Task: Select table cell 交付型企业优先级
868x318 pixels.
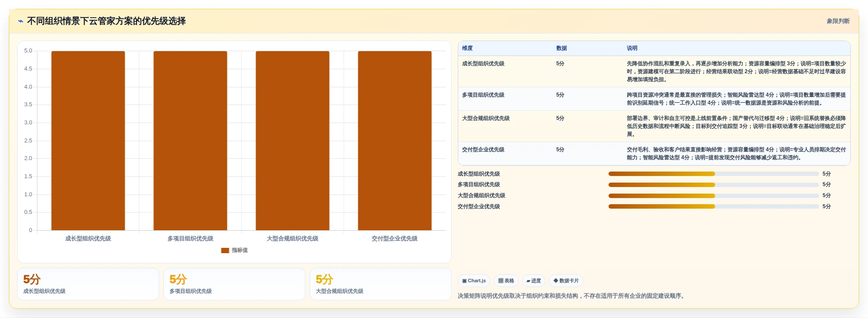Action: [x=483, y=150]
